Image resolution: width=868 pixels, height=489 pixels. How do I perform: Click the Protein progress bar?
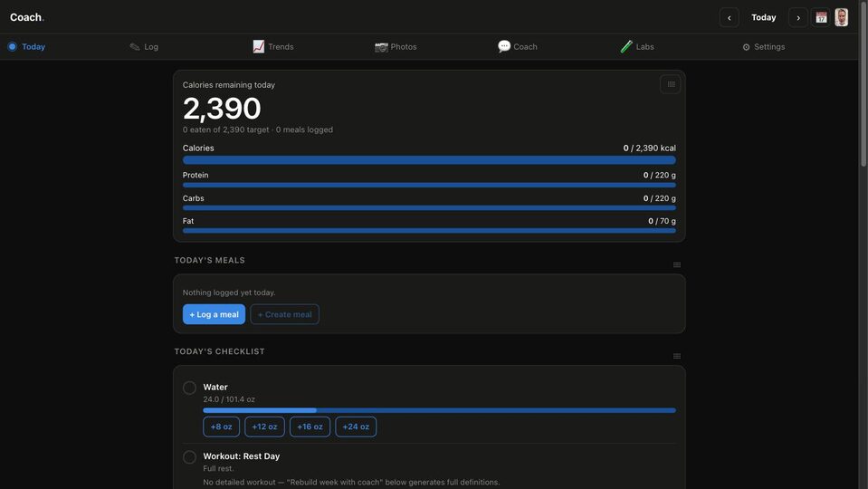click(x=429, y=185)
